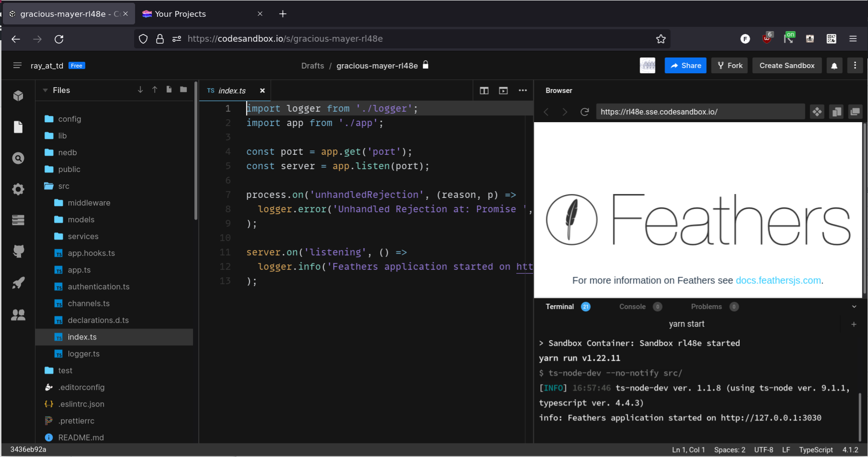This screenshot has height=457, width=868.
Task: Collapse the terminal panel with the chevron
Action: coord(854,307)
